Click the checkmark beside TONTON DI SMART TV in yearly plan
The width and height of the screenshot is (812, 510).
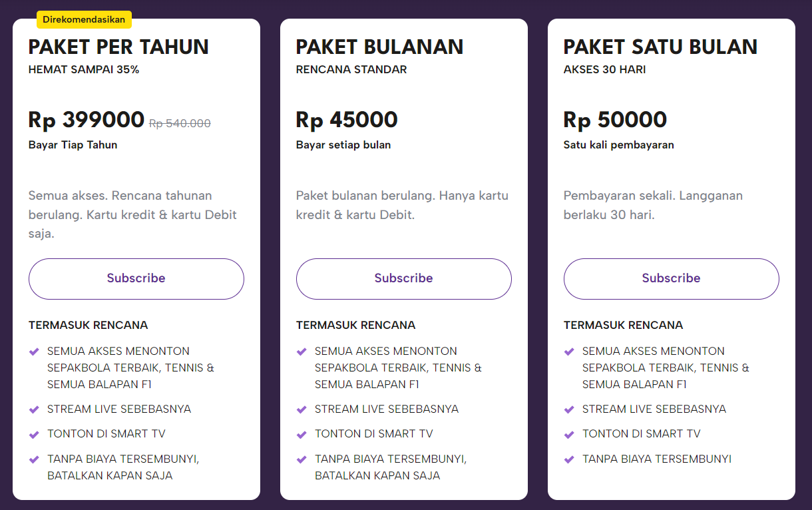[x=34, y=434]
